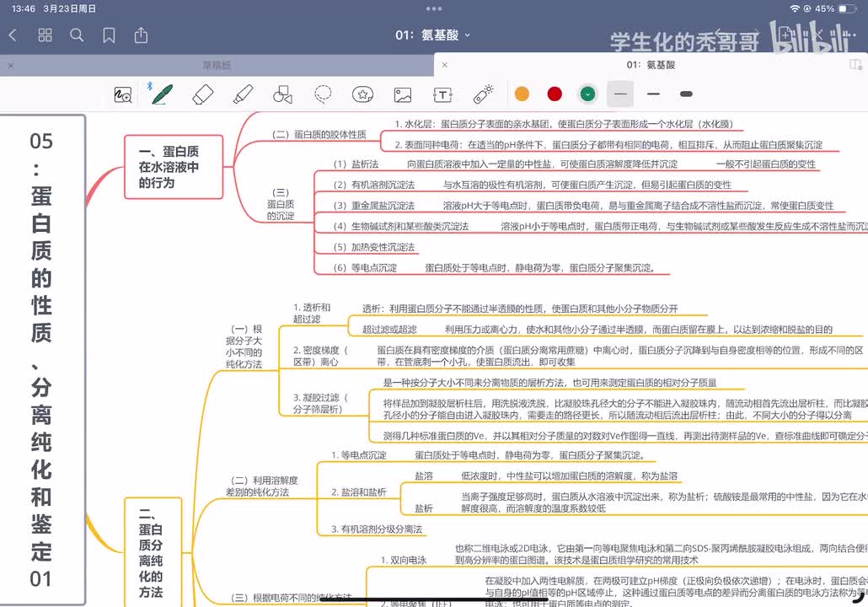
Task: Select the zoom window tool
Action: point(123,94)
